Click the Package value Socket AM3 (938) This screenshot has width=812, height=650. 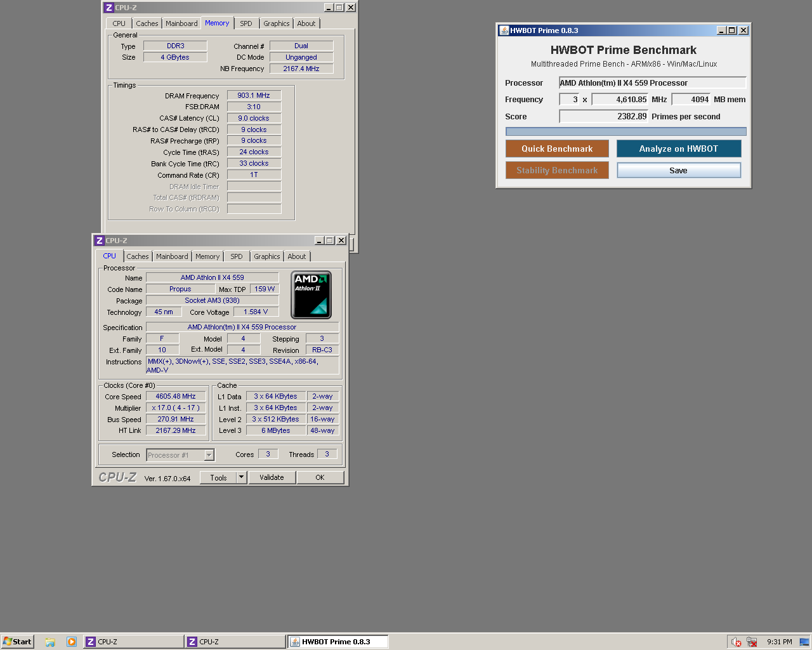[x=212, y=300]
